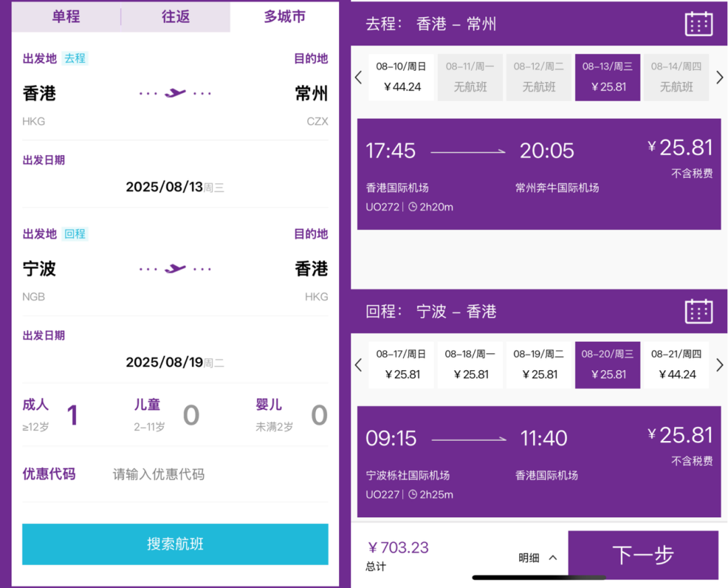Adjust 儿童 passenger count
Image resolution: width=728 pixels, height=588 pixels.
click(191, 415)
